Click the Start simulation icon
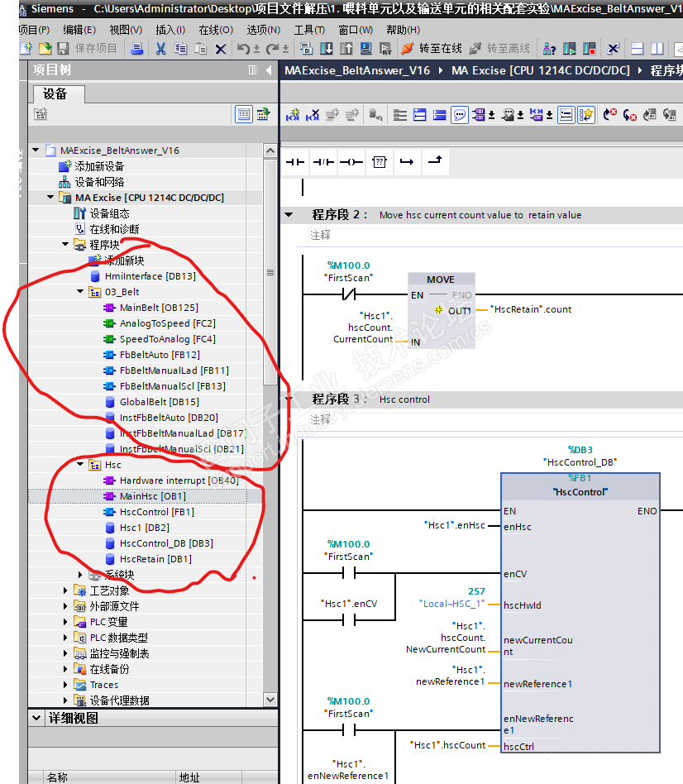Screen dimensions: 683x784 point(366,49)
